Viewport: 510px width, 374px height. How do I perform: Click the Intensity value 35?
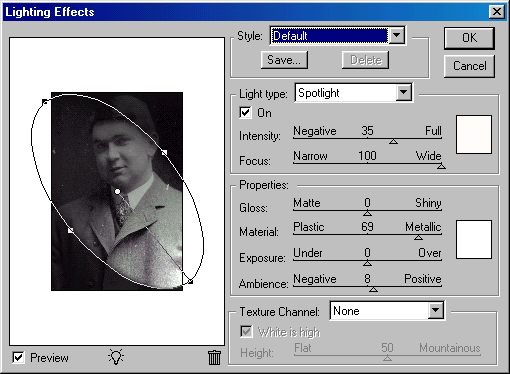point(367,131)
